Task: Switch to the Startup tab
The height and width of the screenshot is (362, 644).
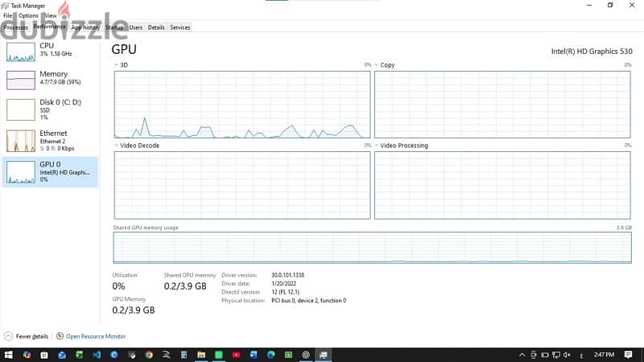Action: pos(114,27)
